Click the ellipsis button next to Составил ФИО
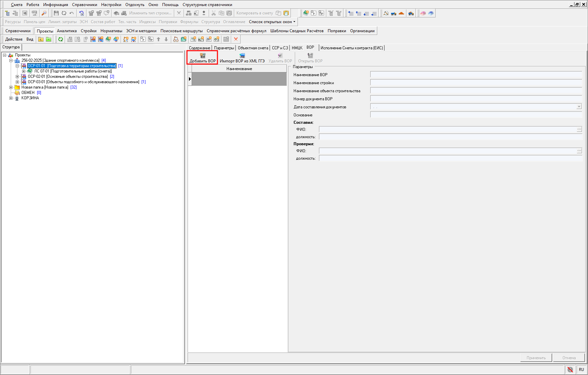Image resolution: width=588 pixels, height=375 pixels. pyautogui.click(x=579, y=129)
